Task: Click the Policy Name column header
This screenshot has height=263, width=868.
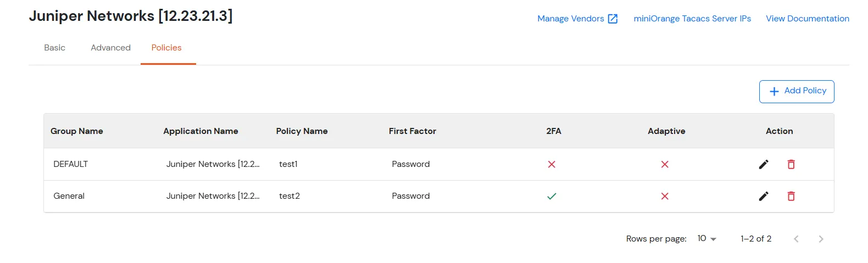Action: 302,131
